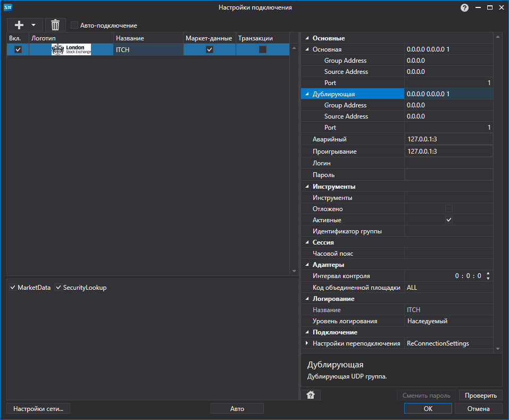Decrease Интервал контроля with down arrow
The width and height of the screenshot is (509, 420).
tap(488, 279)
